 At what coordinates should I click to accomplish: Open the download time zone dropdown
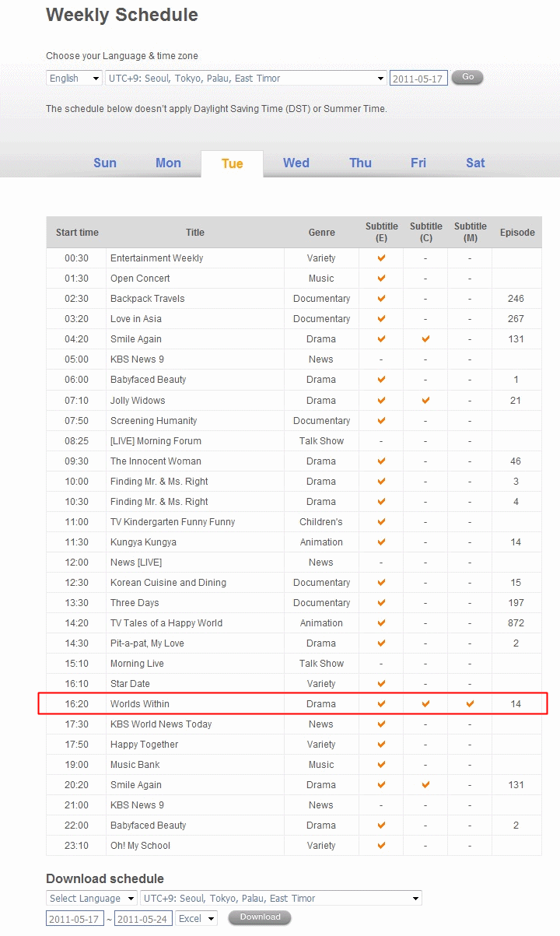281,898
